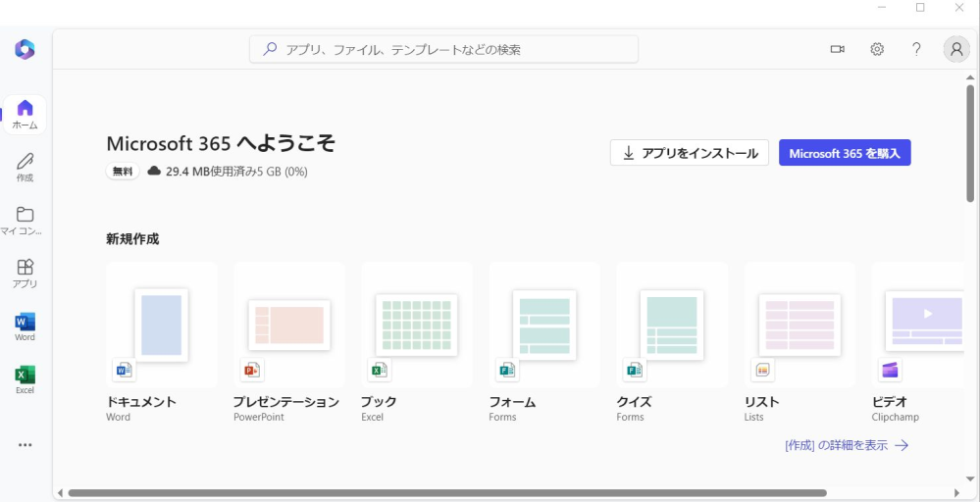
Task: Launch Excel from the sidebar
Action: point(25,380)
